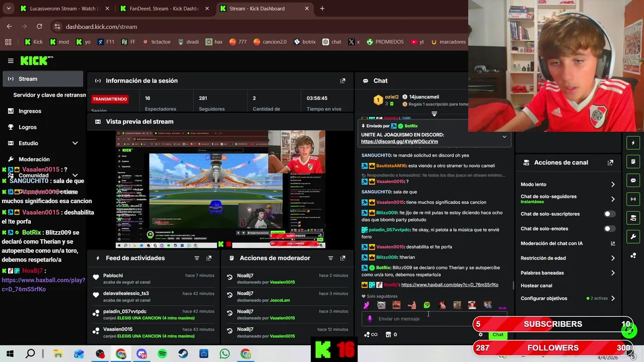
Task: Switch to Lucassveronn Stream browser tab
Action: (65, 9)
